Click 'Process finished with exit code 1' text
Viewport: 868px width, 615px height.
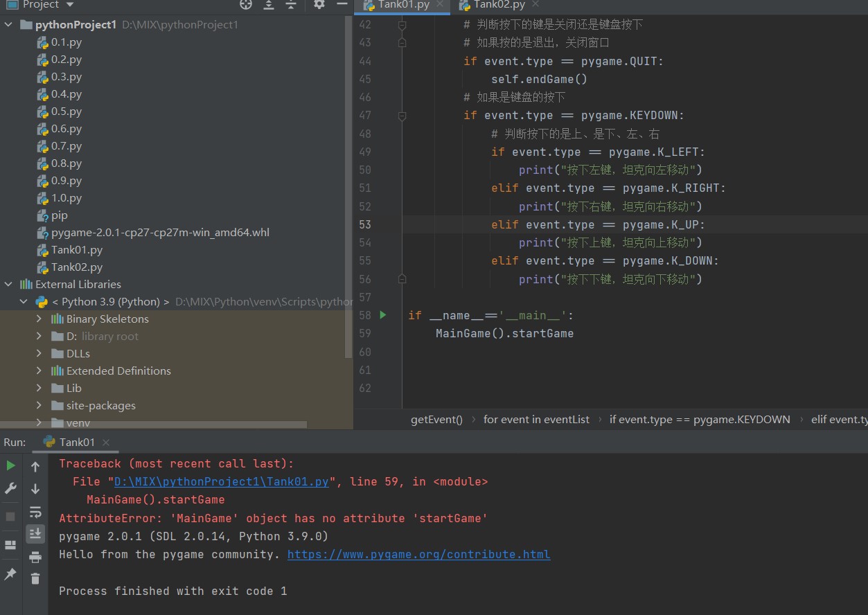pos(173,591)
